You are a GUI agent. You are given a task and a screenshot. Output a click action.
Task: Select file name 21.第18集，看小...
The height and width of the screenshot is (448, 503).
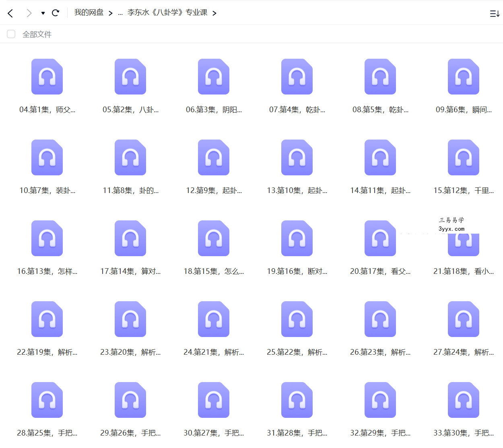point(464,271)
